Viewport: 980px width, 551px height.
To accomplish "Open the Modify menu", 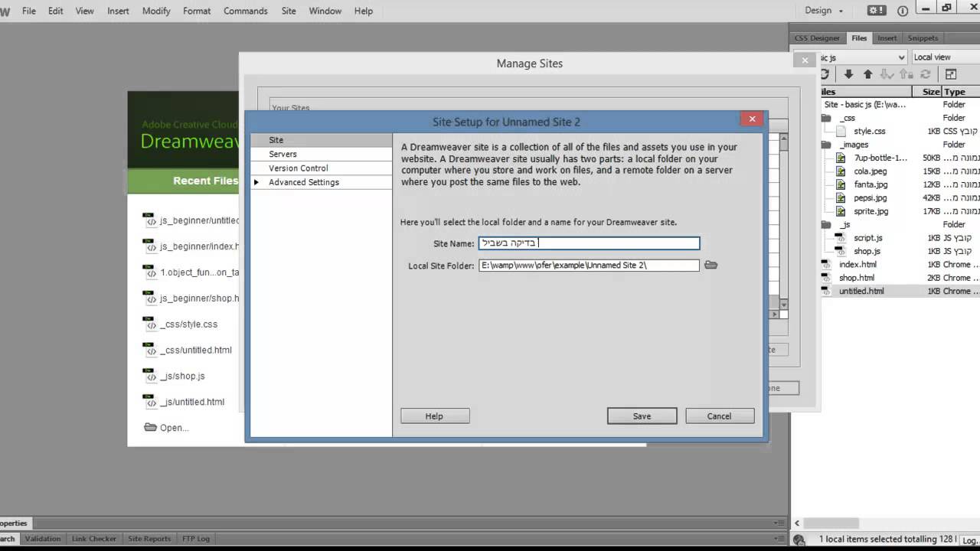I will pos(156,11).
